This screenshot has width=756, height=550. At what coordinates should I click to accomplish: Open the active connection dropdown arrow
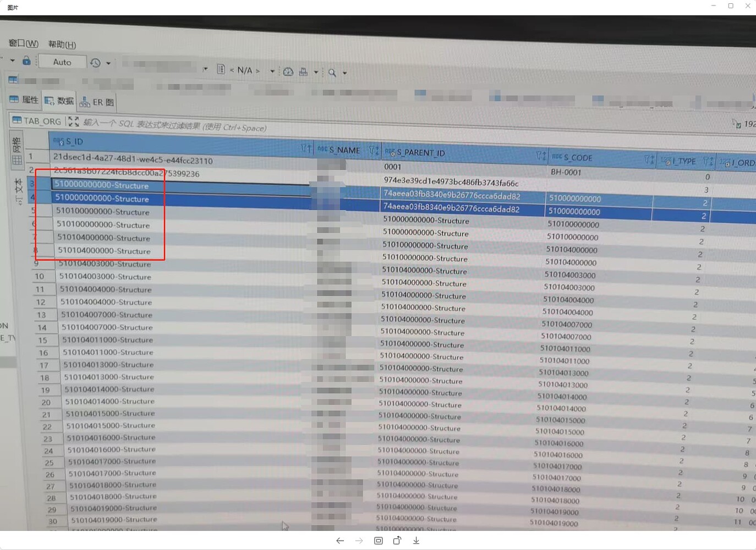tap(205, 69)
